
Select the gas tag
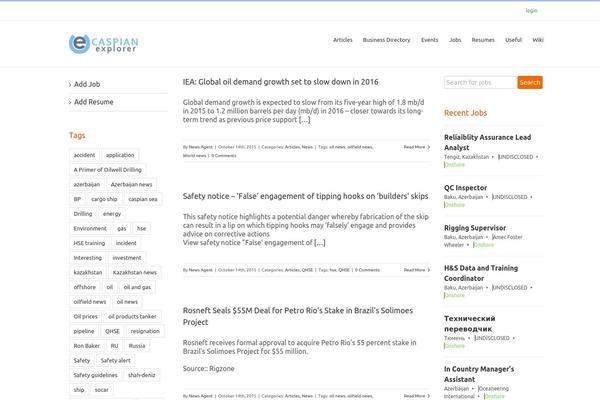point(122,229)
